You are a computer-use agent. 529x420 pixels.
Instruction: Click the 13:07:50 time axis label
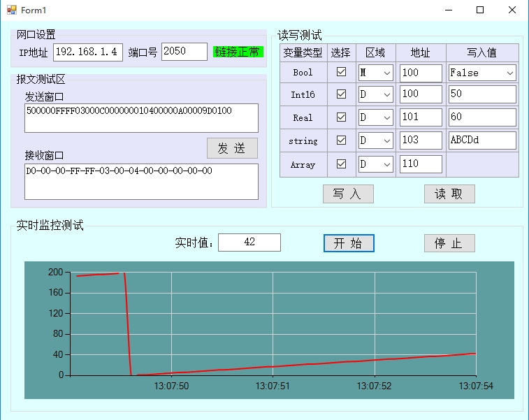tap(171, 386)
